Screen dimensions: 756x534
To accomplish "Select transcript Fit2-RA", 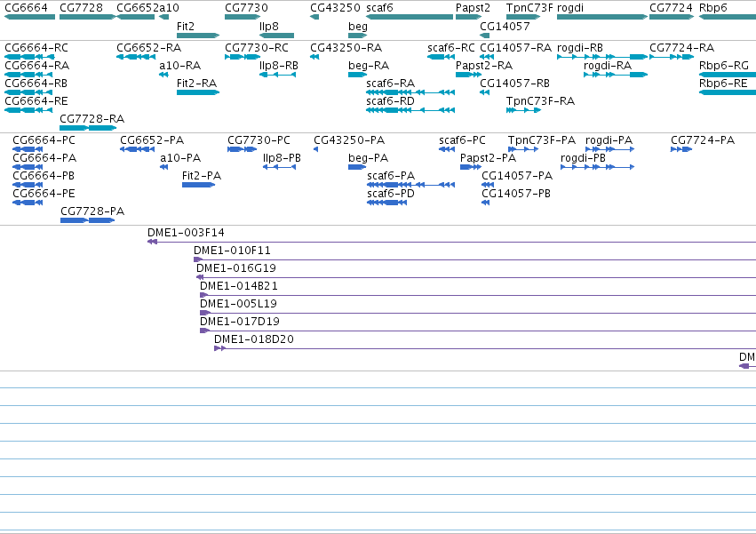I will click(x=196, y=84).
